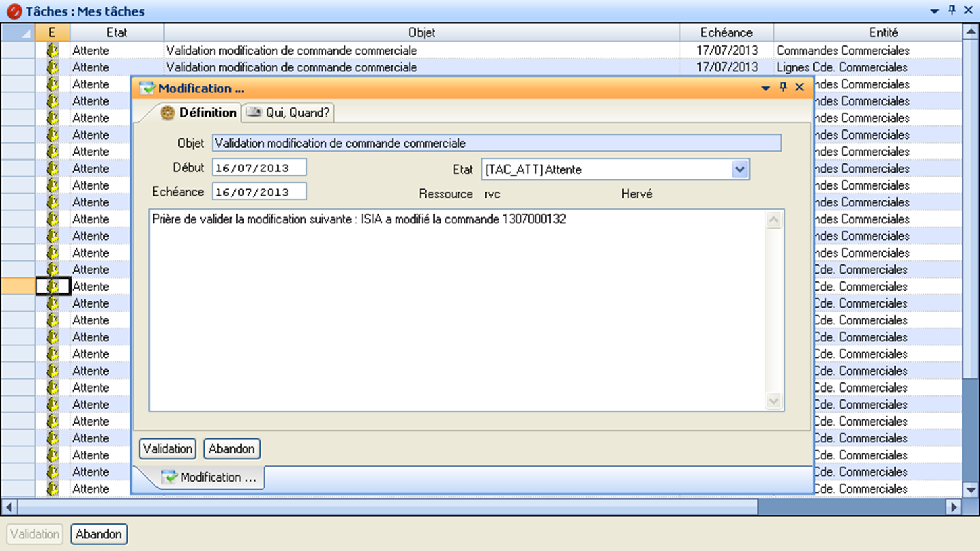Click the status icon on the last visible row
The width and height of the screenshot is (980, 551).
[53, 488]
